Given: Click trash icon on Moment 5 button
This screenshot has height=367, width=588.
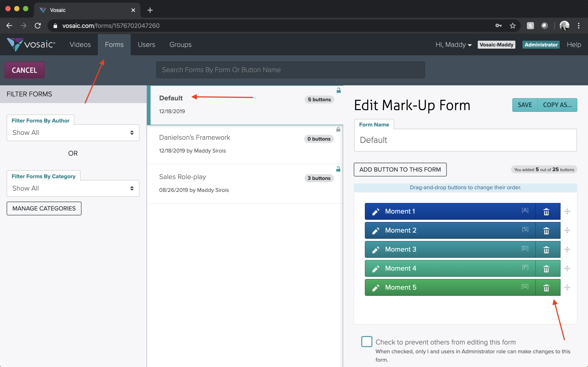Looking at the screenshot, I should pos(546,288).
